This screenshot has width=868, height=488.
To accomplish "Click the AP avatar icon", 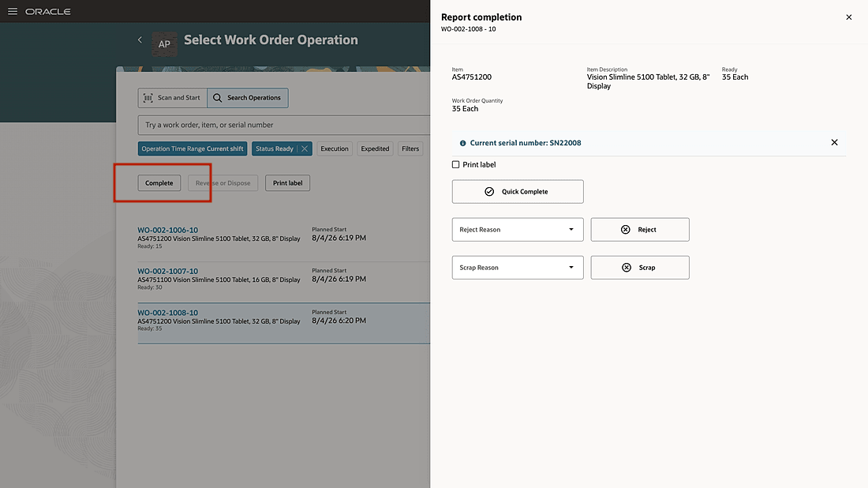I will (164, 43).
